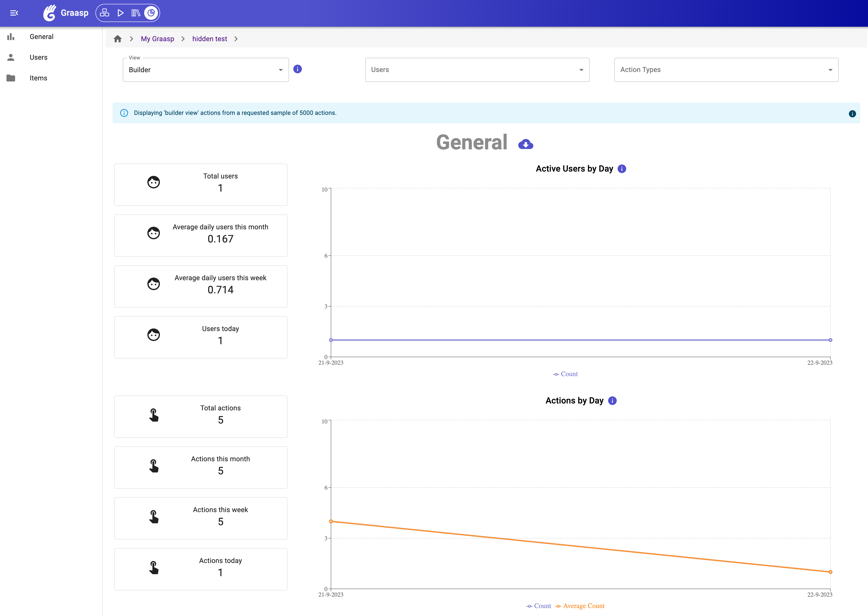Collapse the sidebar with the menu icon
The width and height of the screenshot is (868, 616).
pyautogui.click(x=14, y=13)
